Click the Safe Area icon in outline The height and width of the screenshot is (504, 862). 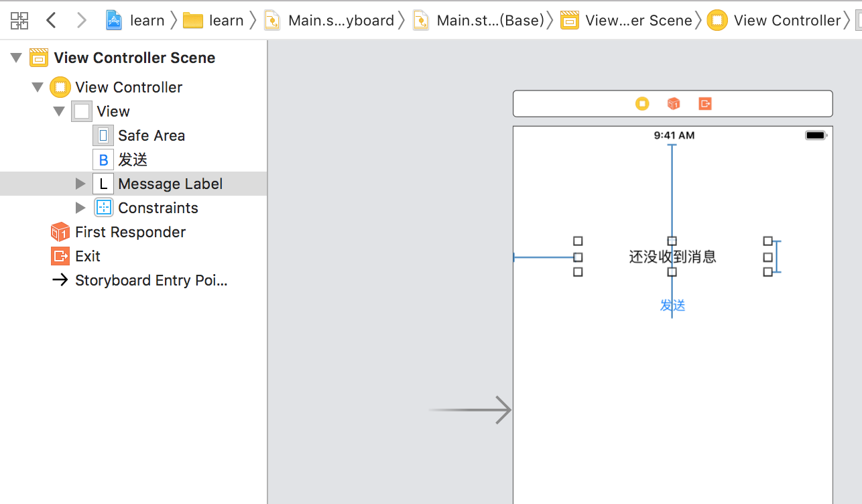point(103,135)
